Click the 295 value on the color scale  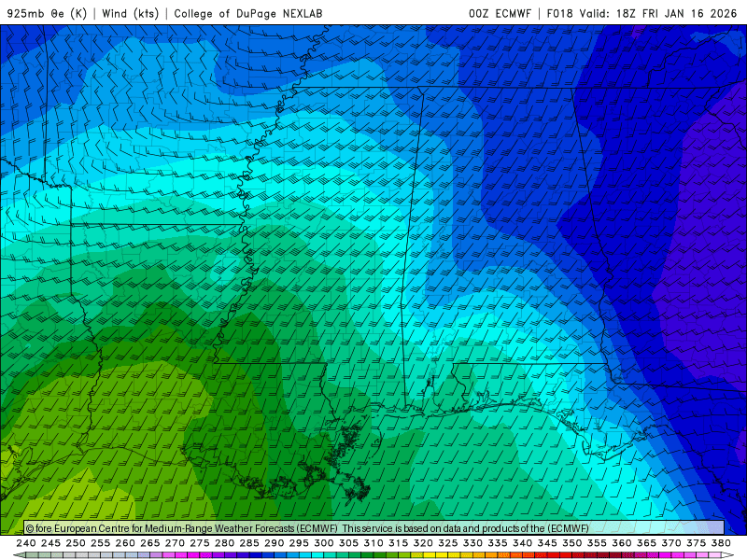[x=299, y=543]
